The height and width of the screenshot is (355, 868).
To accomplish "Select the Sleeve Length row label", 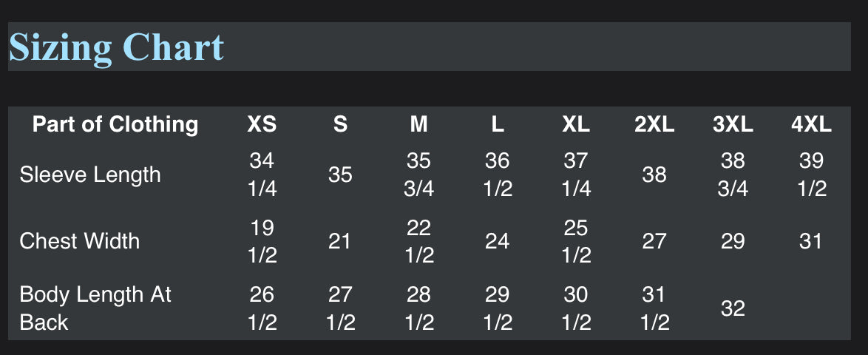I will (90, 175).
